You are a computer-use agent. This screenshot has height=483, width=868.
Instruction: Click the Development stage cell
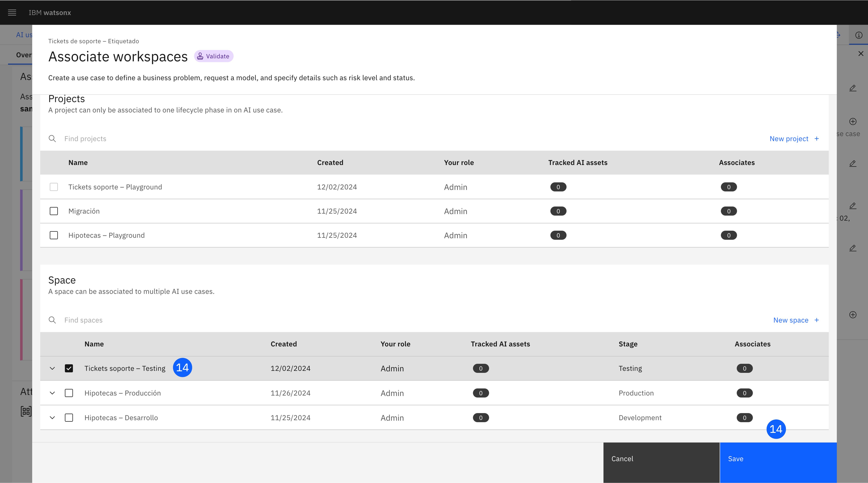pos(640,418)
